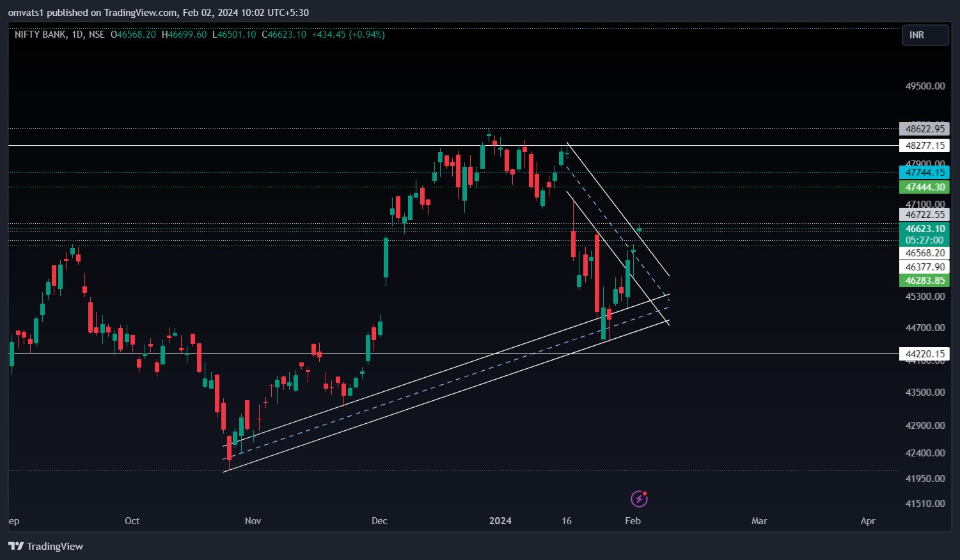Click the close value C46623.10 in legend
Image resolution: width=960 pixels, height=560 pixels.
click(x=284, y=35)
